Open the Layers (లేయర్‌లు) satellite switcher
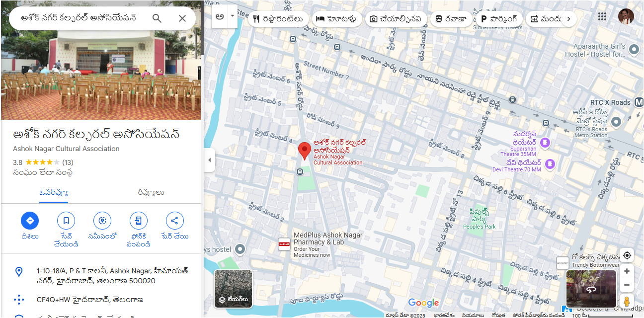 point(234,289)
